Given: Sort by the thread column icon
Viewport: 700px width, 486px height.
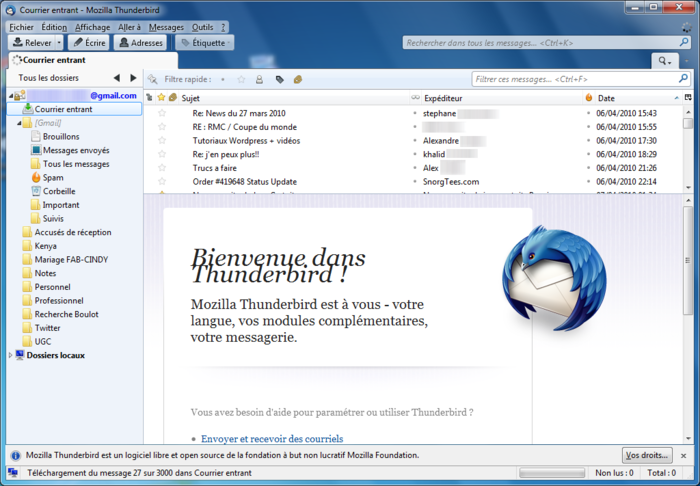Looking at the screenshot, I should [x=150, y=98].
